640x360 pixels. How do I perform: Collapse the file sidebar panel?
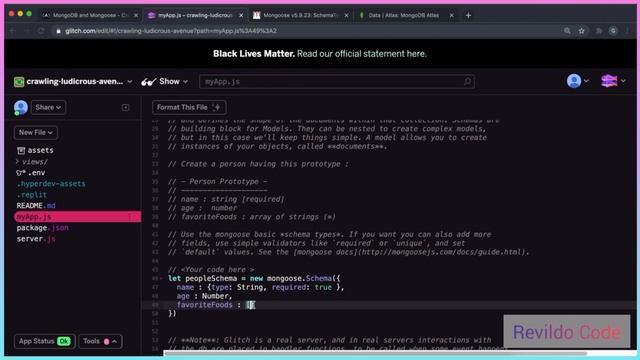click(x=125, y=107)
